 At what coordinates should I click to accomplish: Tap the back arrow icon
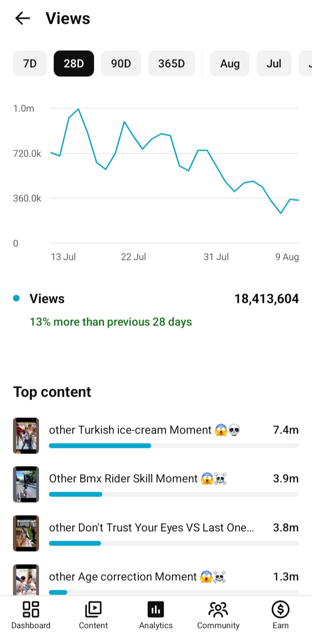tap(22, 18)
